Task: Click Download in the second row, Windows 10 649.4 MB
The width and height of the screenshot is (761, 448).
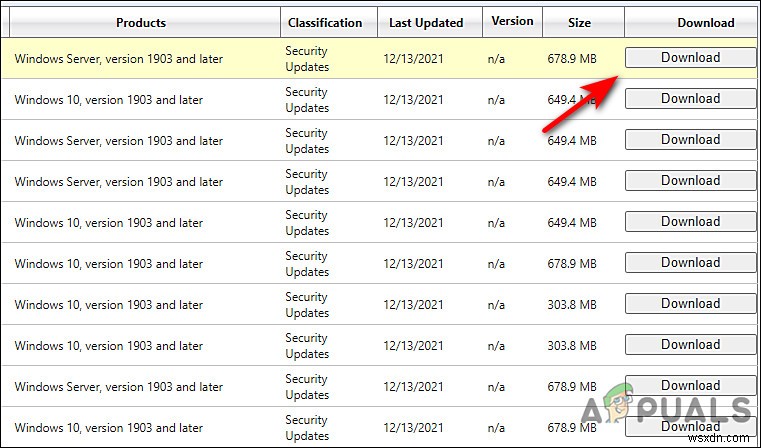Action: [x=690, y=99]
